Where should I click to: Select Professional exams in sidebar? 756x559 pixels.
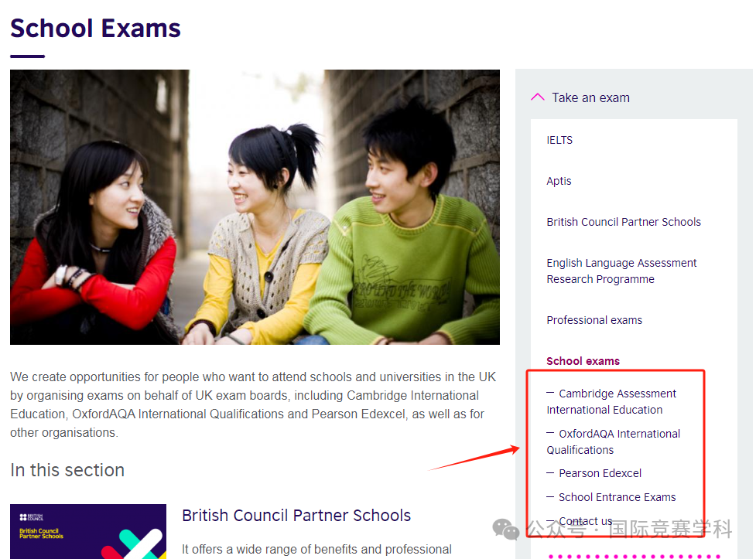(594, 320)
